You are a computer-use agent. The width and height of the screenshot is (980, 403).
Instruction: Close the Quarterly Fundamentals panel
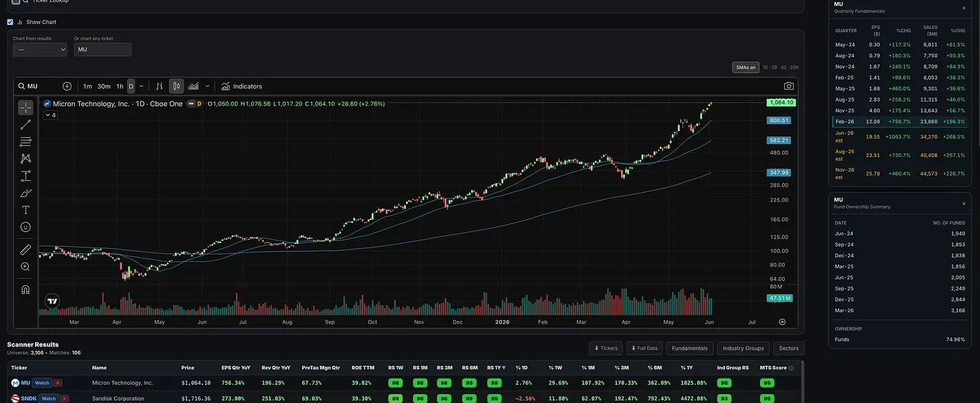pos(963,8)
